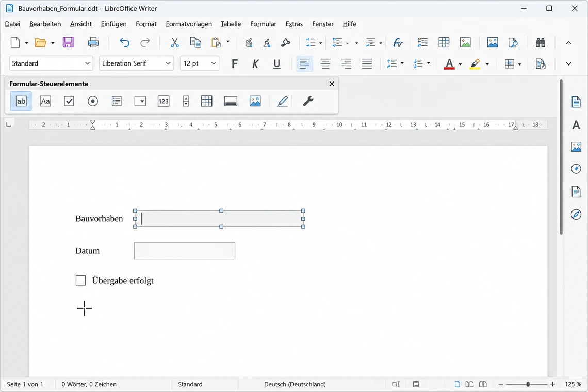Insert an option button control
The image size is (588, 392).
pos(93,101)
